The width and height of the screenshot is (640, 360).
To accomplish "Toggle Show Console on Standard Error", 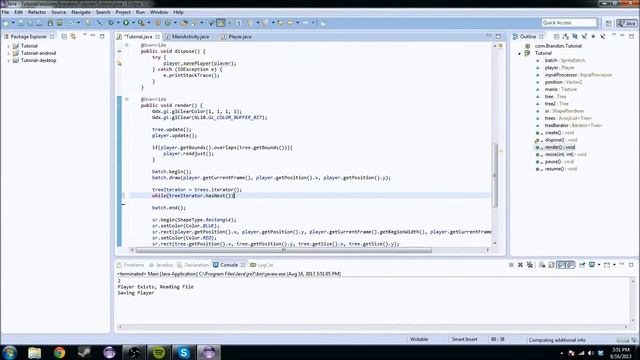I will [x=571, y=265].
